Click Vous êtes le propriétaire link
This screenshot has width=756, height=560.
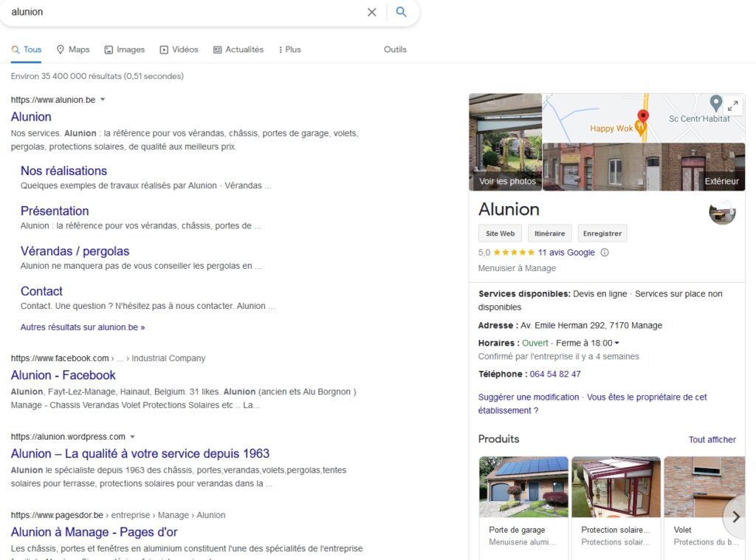tap(593, 403)
